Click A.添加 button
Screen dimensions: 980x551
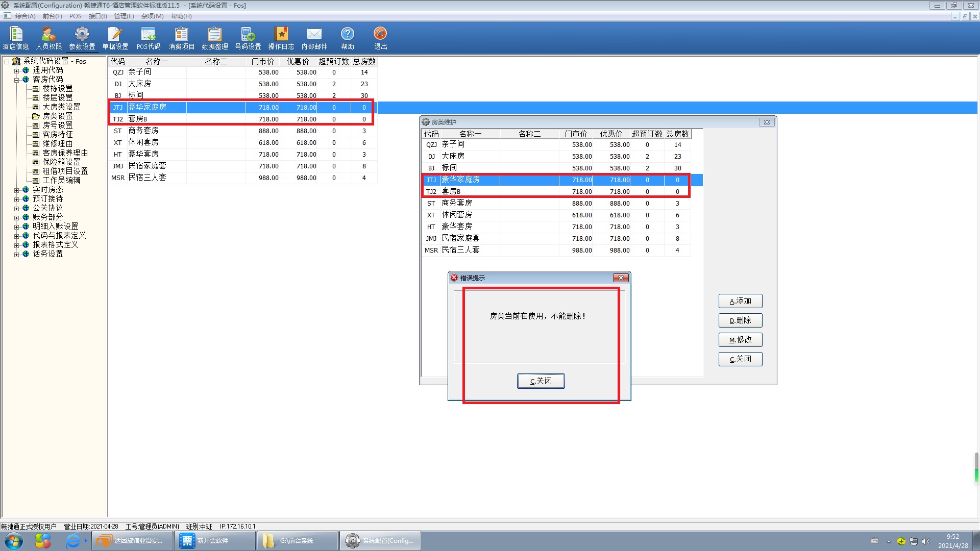[x=740, y=301]
